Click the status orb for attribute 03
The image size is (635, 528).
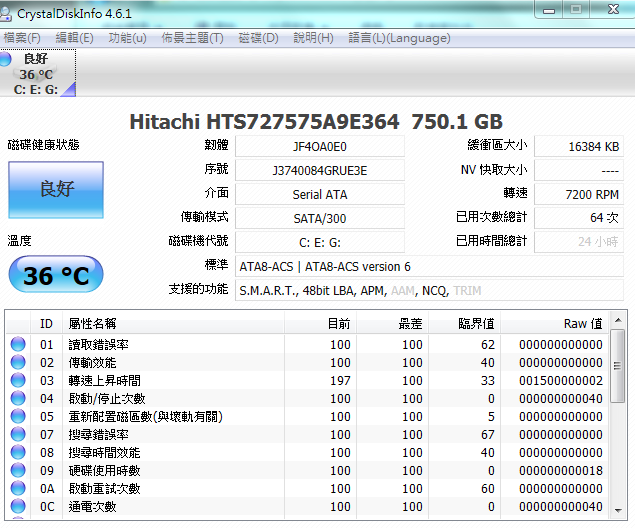pos(18,380)
